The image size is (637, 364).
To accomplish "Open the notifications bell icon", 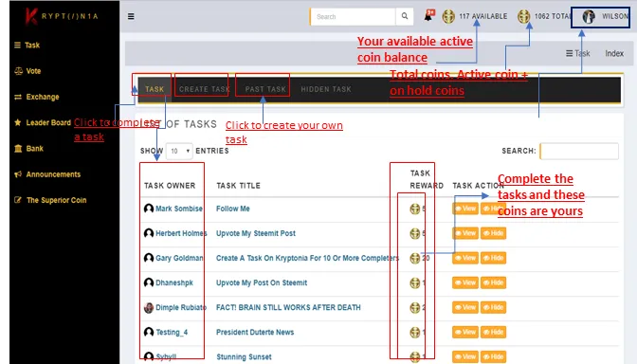I will point(428,16).
